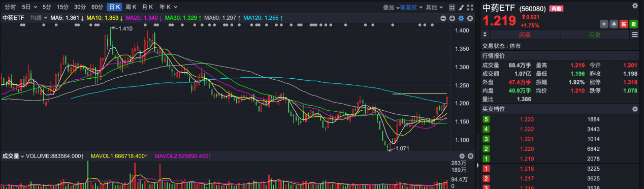Open settings gear in 买卖档位 header

[x=635, y=109]
